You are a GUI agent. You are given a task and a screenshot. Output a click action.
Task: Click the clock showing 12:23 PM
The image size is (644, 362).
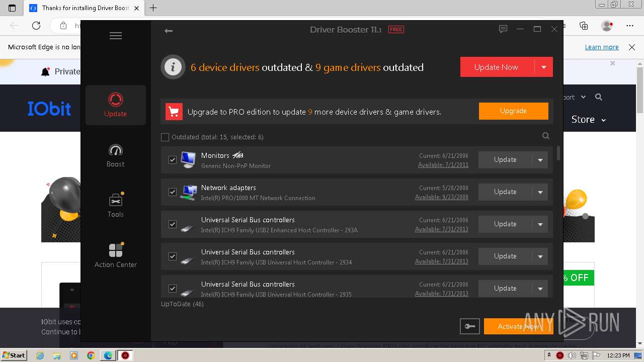[x=618, y=355]
